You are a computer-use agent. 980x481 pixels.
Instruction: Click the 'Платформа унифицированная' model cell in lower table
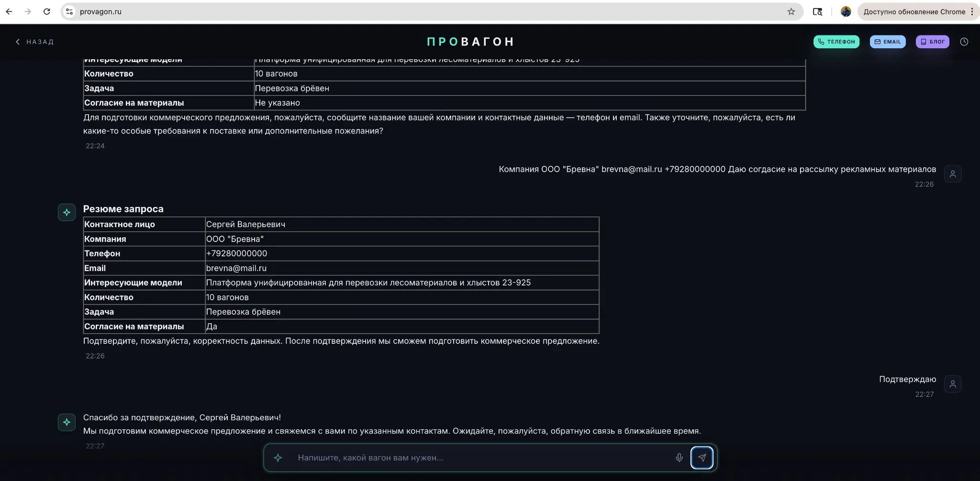coord(402,283)
